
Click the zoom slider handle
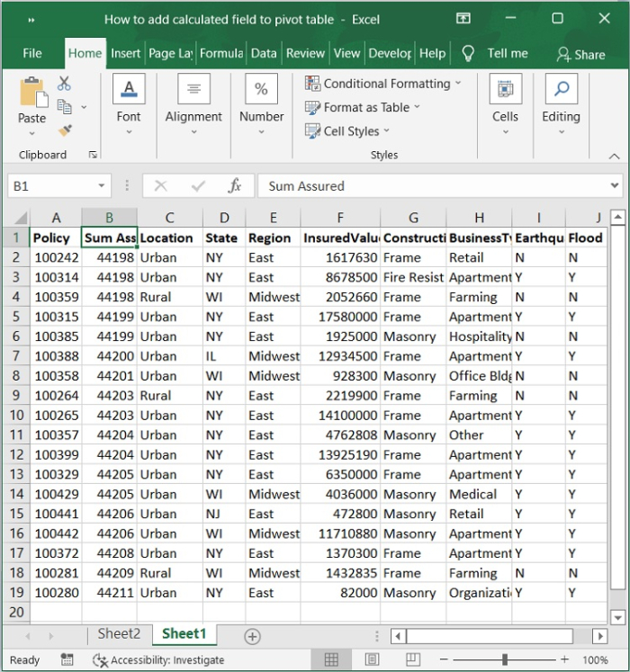[504, 660]
